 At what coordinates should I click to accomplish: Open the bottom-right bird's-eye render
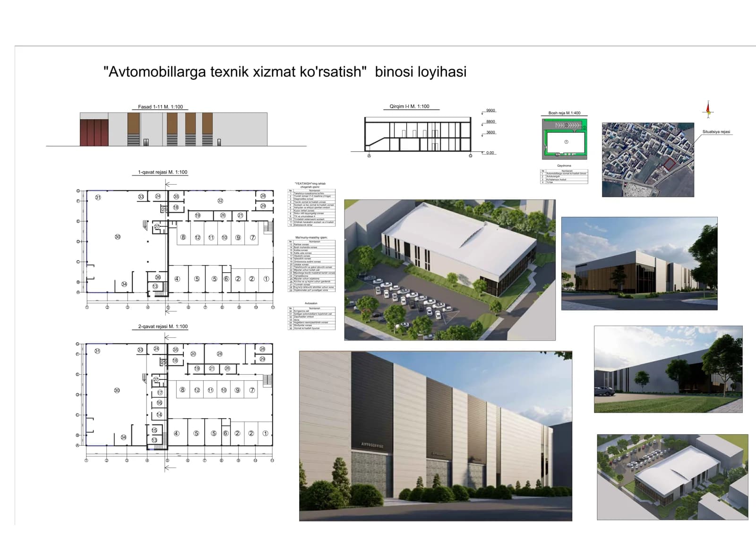[672, 477]
